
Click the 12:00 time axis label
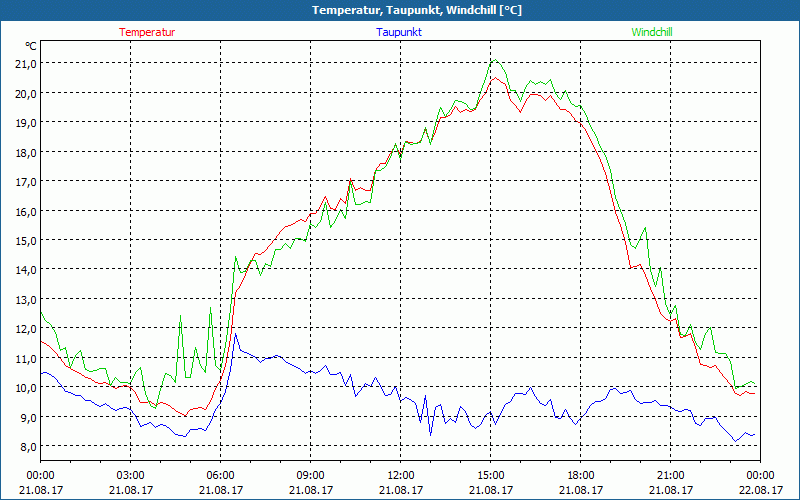(x=401, y=476)
